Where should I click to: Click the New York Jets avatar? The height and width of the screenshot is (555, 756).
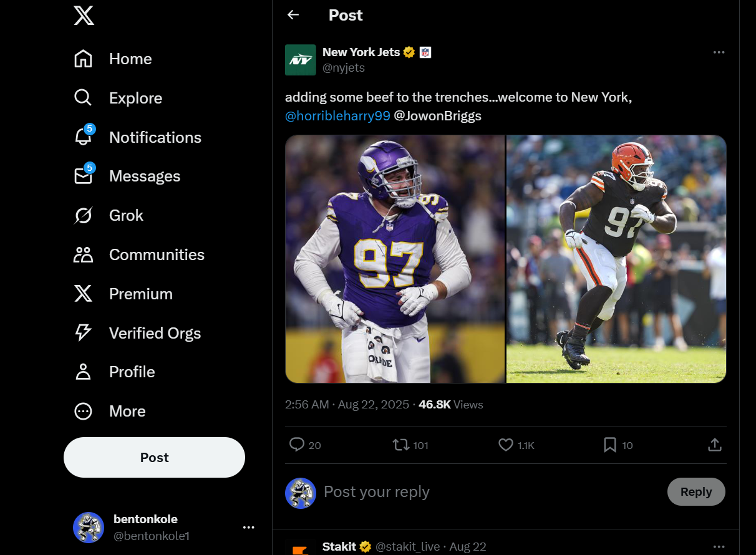tap(301, 60)
